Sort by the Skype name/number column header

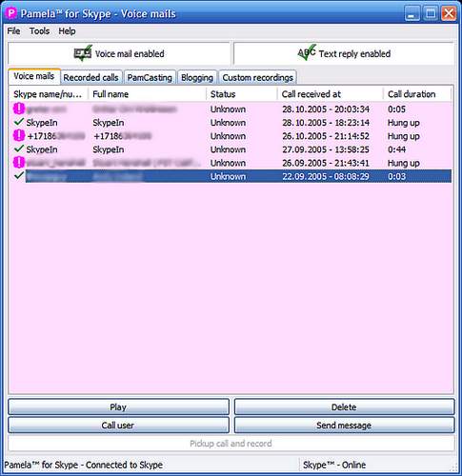[x=49, y=94]
